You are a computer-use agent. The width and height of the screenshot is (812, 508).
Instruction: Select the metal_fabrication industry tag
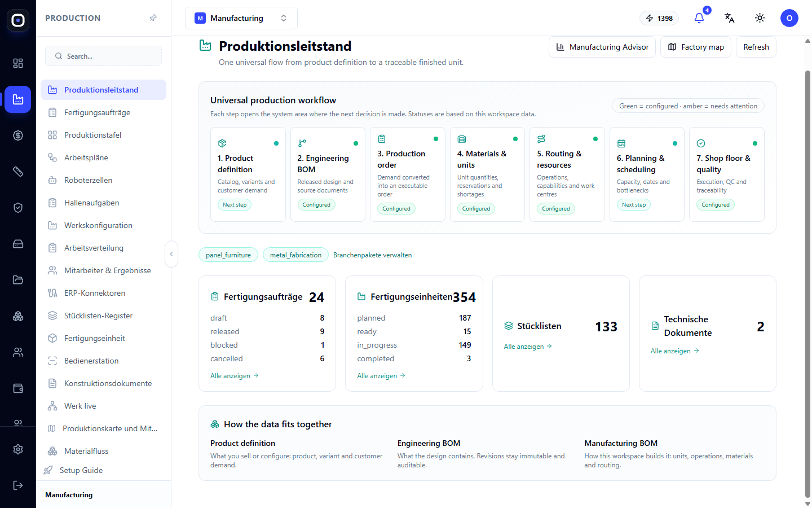[x=295, y=255]
